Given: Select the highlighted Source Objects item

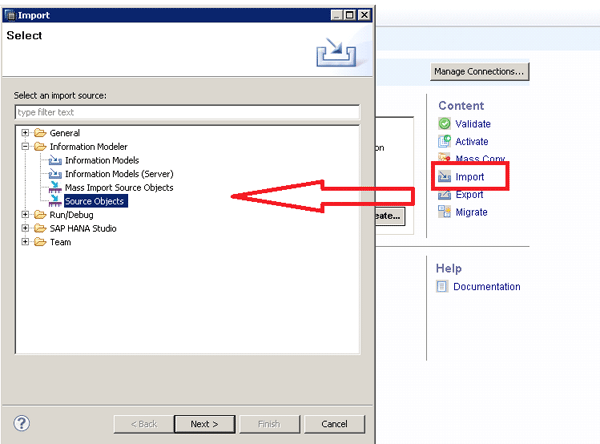Looking at the screenshot, I should 96,201.
